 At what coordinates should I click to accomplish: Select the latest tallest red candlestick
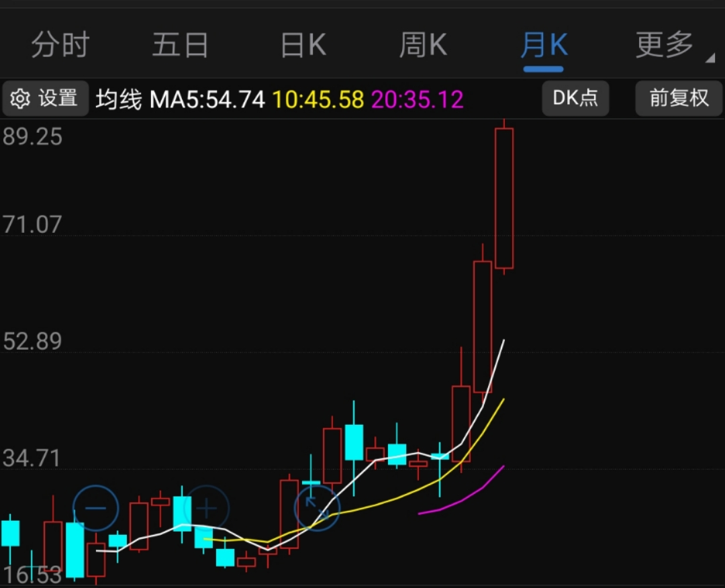point(504,198)
